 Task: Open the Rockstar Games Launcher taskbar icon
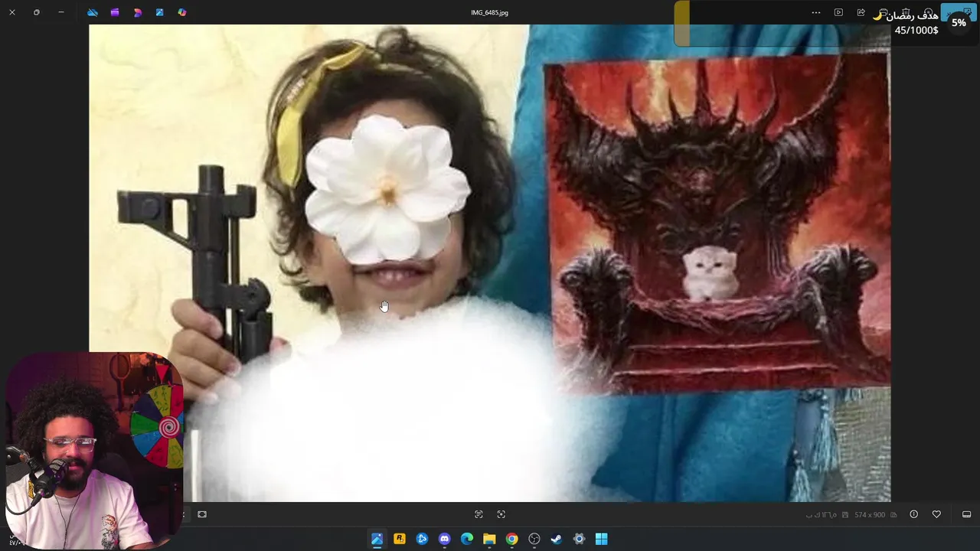[x=400, y=539]
